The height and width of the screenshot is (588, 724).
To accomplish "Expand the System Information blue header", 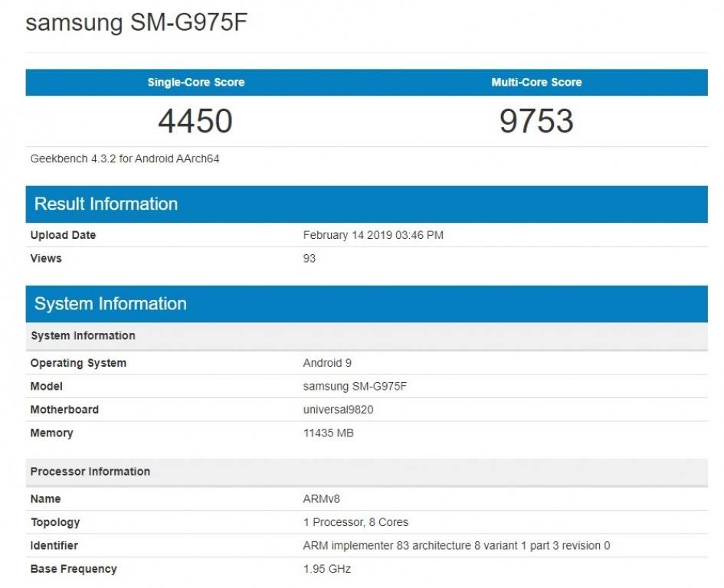I will point(110,303).
